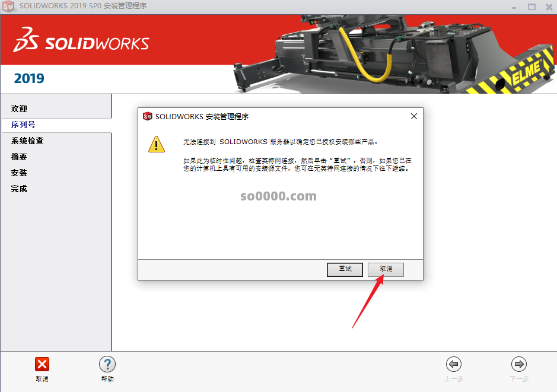Go back with the 上一步 arrow icon
The image size is (557, 392).
(x=454, y=364)
